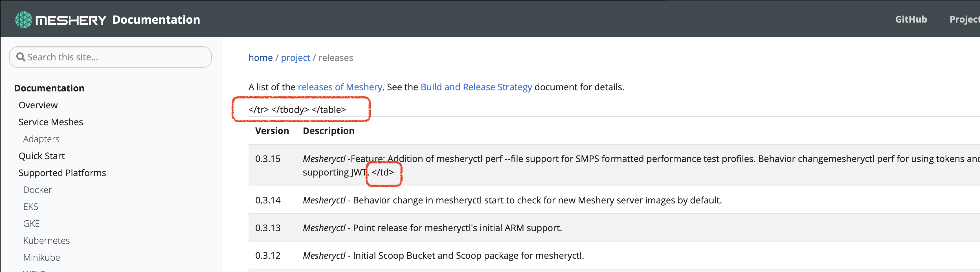This screenshot has height=272, width=980.
Task: Expand the Service Meshes section
Action: [x=50, y=122]
